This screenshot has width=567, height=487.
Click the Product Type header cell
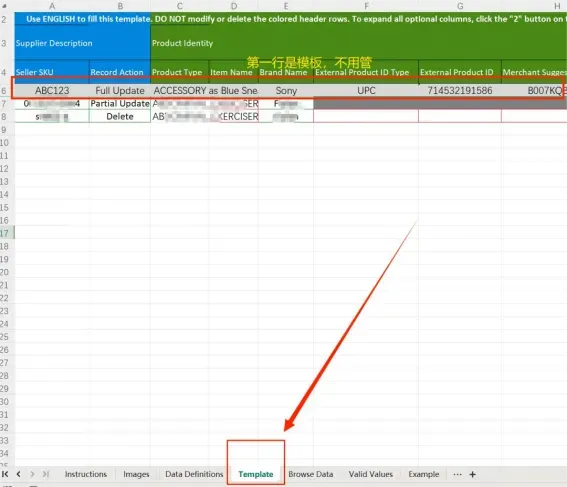pyautogui.click(x=180, y=72)
